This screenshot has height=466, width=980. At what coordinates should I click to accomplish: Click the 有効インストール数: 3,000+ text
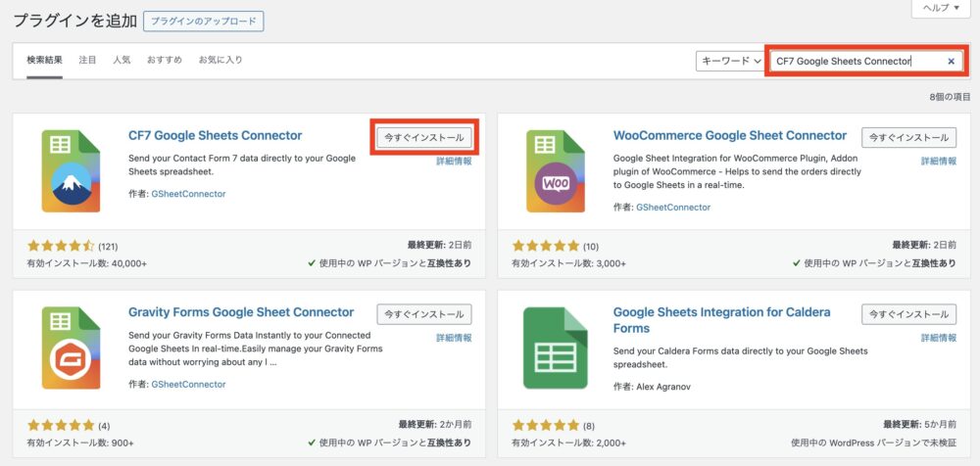pos(568,263)
